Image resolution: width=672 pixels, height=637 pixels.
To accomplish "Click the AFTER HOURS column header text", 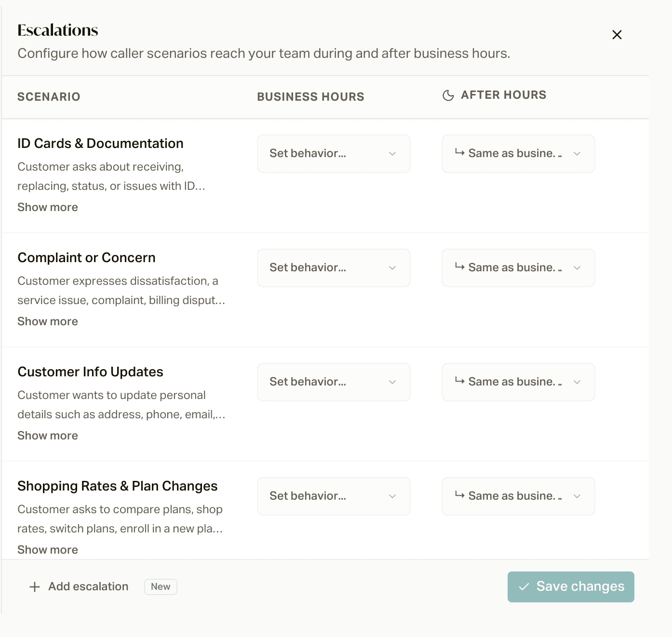I will (x=503, y=95).
